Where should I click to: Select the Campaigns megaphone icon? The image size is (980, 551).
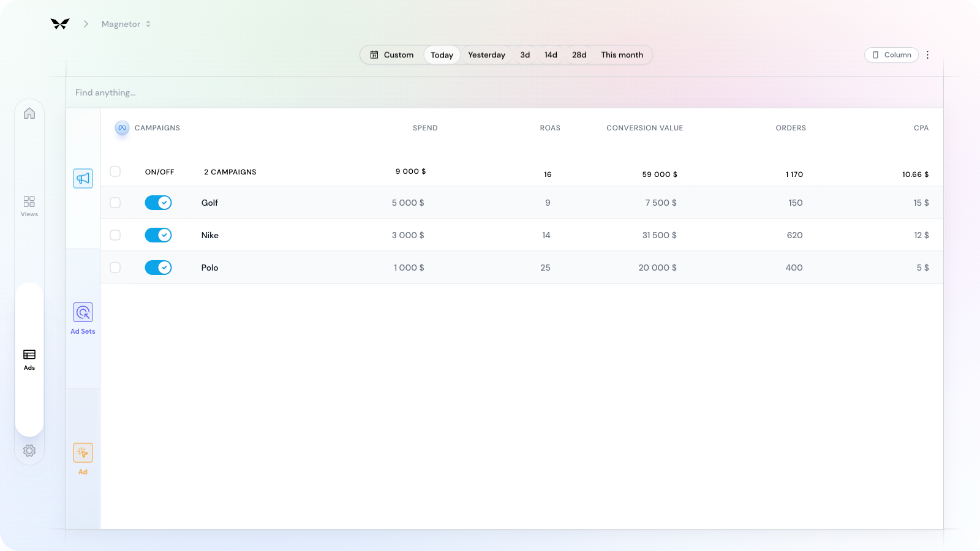(x=83, y=178)
